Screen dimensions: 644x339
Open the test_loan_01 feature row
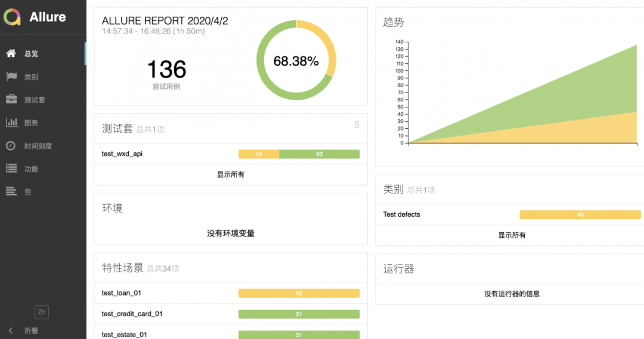point(231,293)
